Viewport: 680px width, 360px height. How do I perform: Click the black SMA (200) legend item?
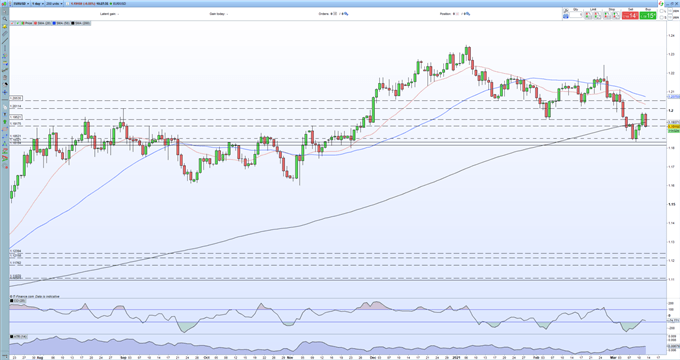click(x=81, y=23)
